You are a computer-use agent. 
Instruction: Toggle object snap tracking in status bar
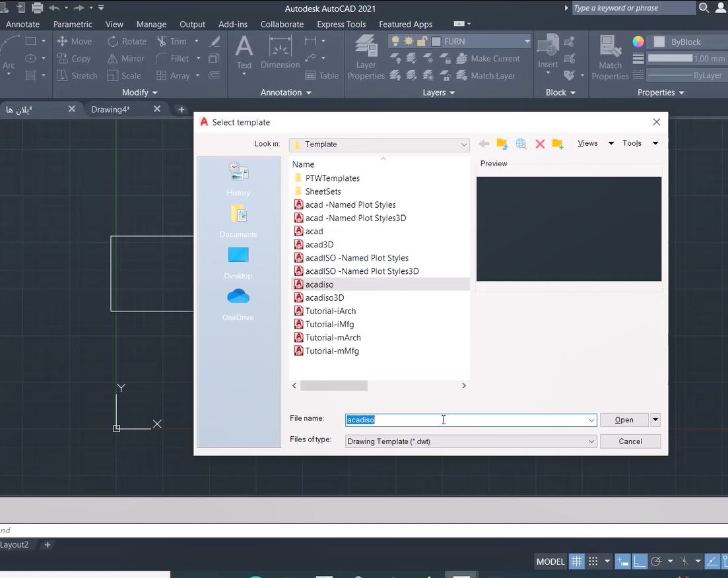tap(711, 562)
